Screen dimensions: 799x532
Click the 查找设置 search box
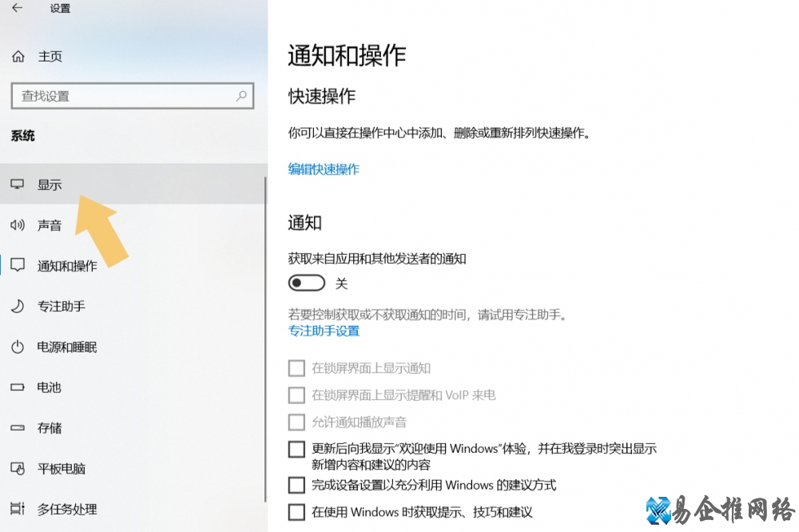(x=132, y=96)
